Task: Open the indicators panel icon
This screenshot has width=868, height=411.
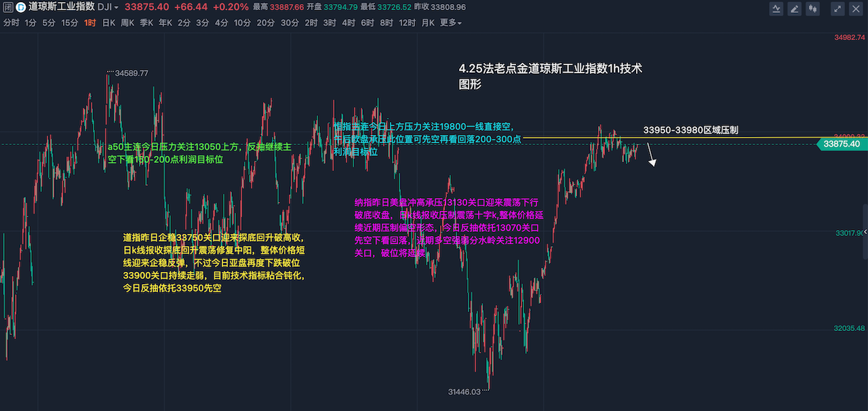Action: (x=776, y=9)
